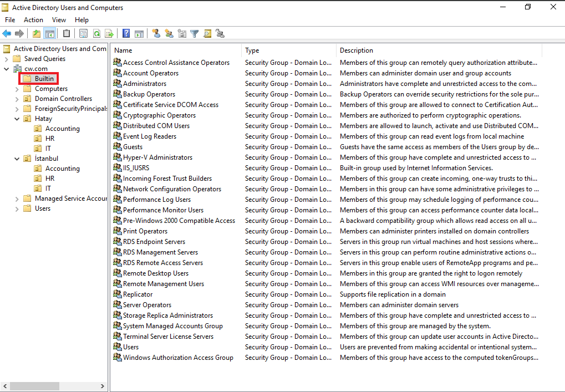Toggle Show/Hide Console Tree toolbar button
The width and height of the screenshot is (565, 392).
[49, 34]
